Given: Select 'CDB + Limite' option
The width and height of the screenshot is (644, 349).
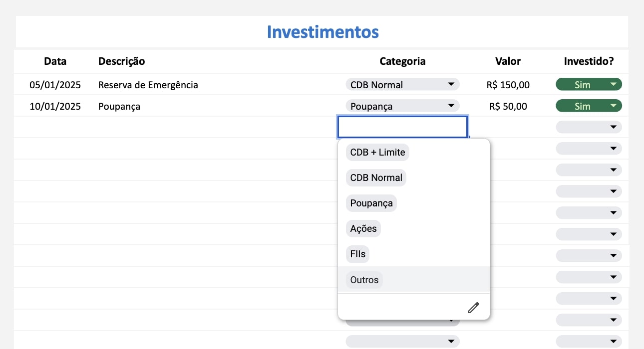Looking at the screenshot, I should click(x=377, y=152).
